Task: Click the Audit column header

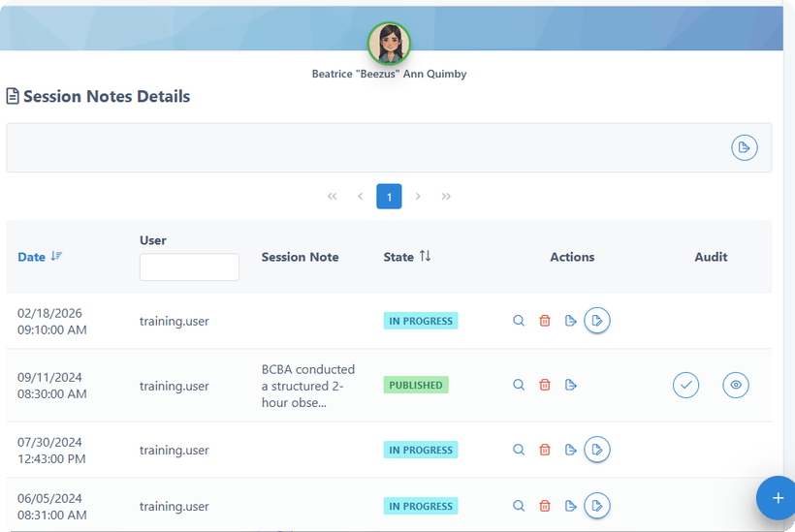Action: click(x=711, y=257)
